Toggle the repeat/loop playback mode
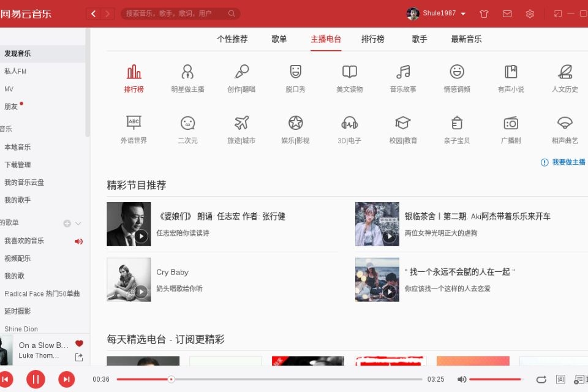 (x=541, y=379)
